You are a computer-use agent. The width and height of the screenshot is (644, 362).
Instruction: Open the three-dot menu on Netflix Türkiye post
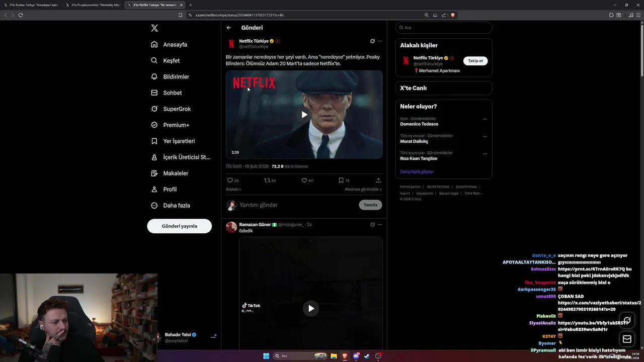tap(380, 41)
